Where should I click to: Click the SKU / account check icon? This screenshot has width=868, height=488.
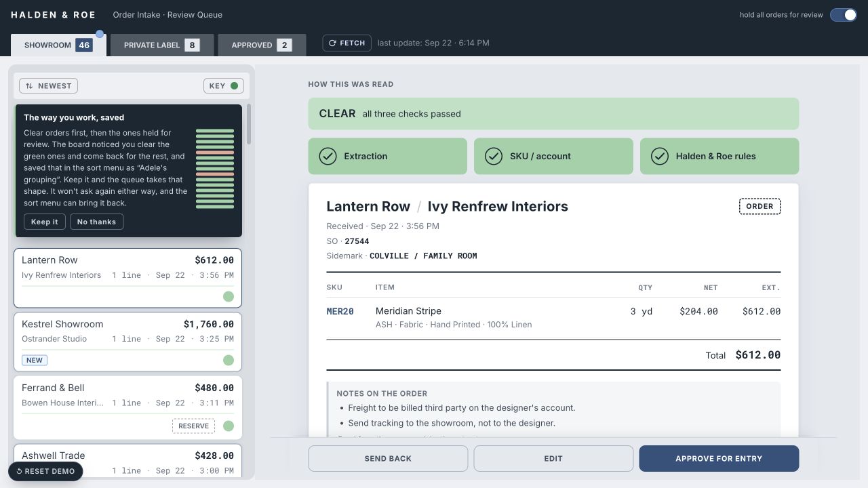click(494, 156)
